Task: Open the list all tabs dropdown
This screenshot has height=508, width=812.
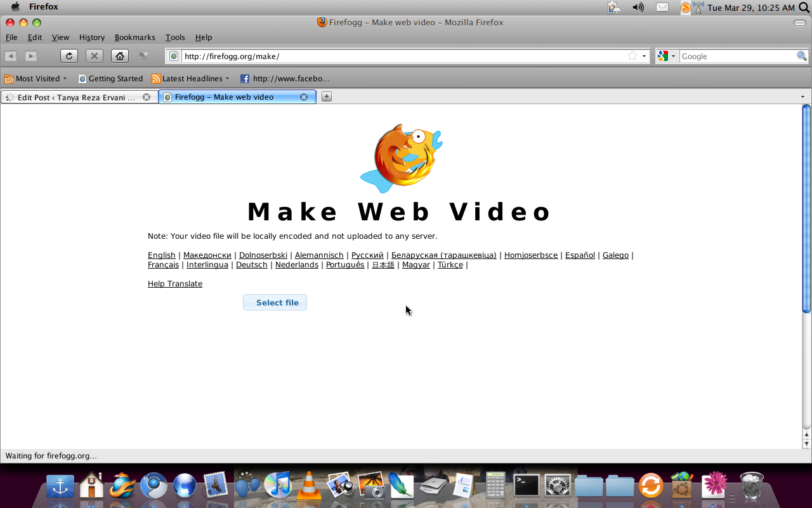Action: [802, 97]
